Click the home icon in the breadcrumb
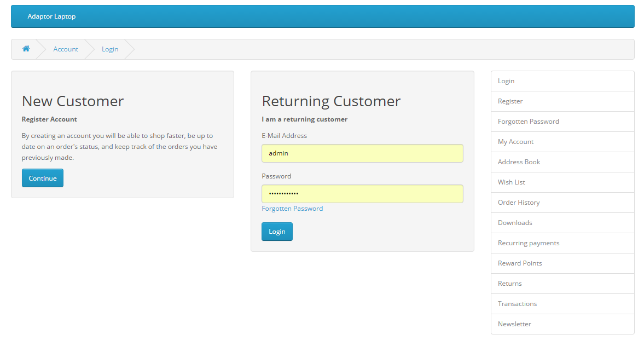The width and height of the screenshot is (644, 346). [26, 49]
